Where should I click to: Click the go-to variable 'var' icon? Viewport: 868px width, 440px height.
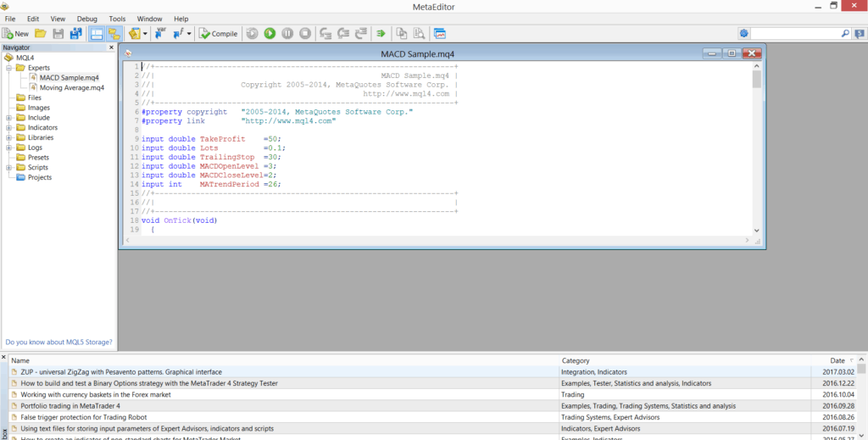coord(160,34)
